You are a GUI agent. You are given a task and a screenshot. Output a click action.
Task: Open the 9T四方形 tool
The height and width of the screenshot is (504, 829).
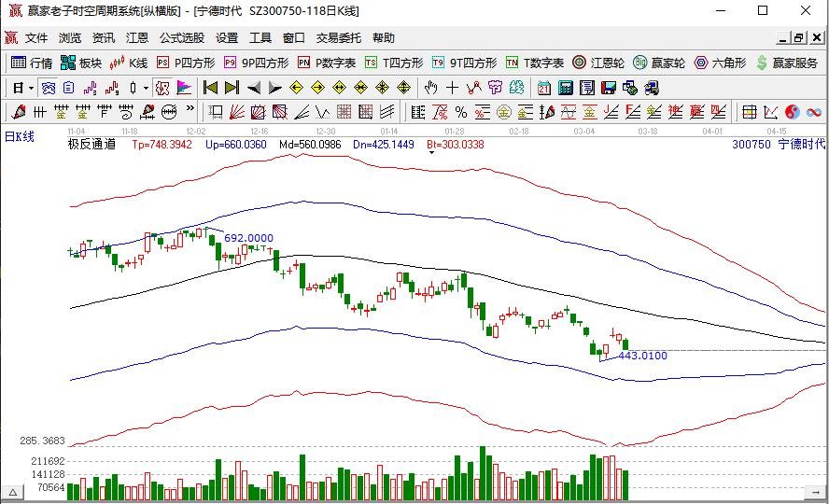464,63
